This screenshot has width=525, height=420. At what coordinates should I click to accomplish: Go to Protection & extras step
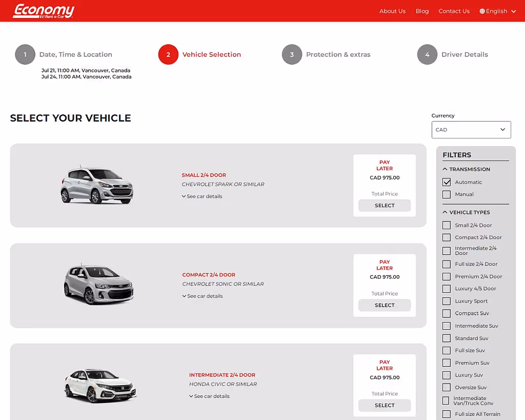click(x=338, y=54)
